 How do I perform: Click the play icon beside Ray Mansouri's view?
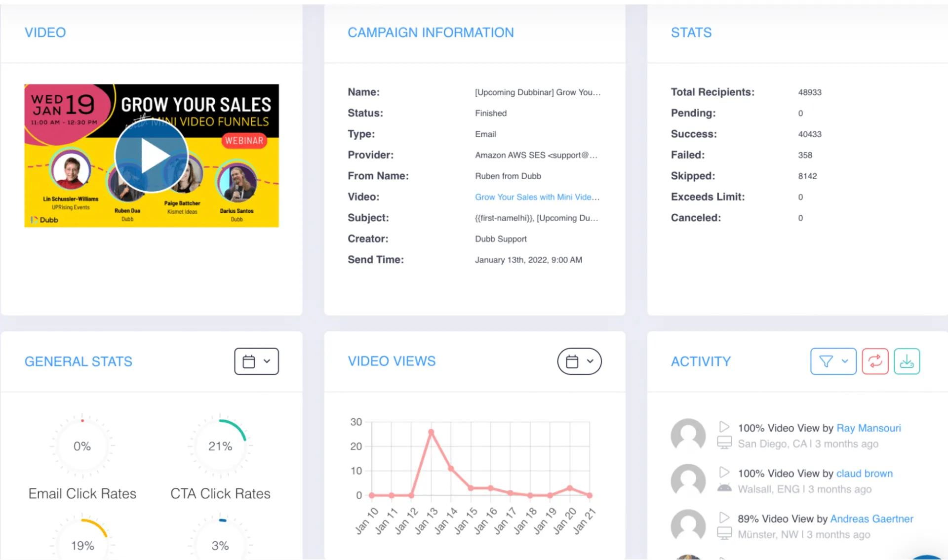[724, 427]
